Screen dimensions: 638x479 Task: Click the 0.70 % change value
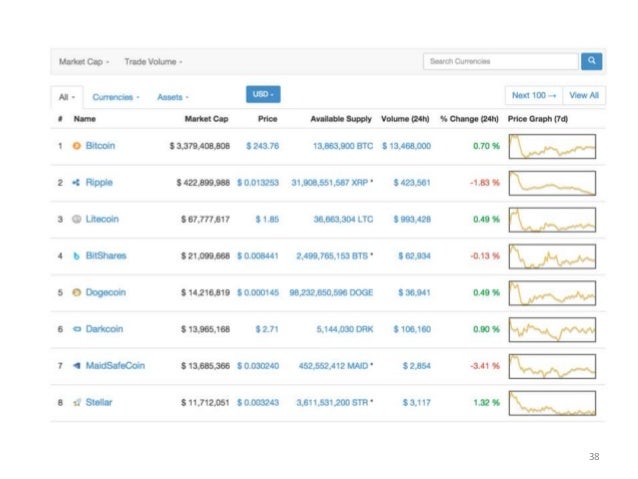coord(486,146)
